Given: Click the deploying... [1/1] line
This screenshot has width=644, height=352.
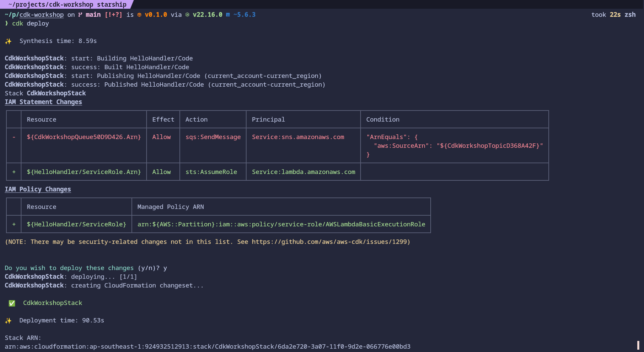Looking at the screenshot, I should click(x=71, y=277).
